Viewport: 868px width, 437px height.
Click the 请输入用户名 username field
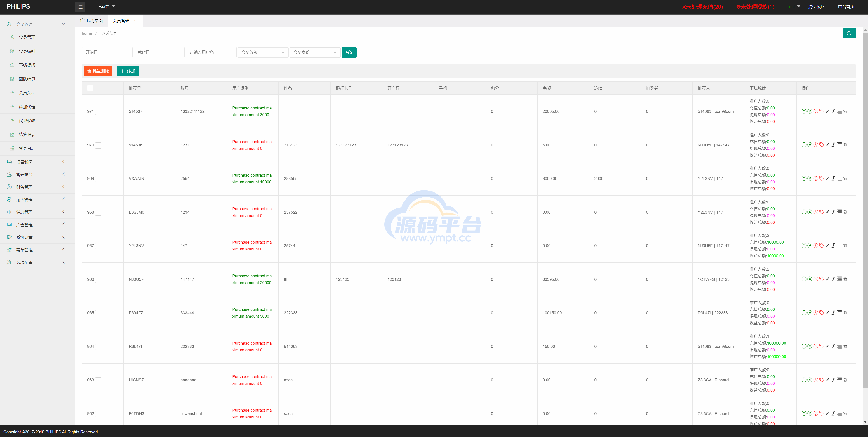[211, 52]
